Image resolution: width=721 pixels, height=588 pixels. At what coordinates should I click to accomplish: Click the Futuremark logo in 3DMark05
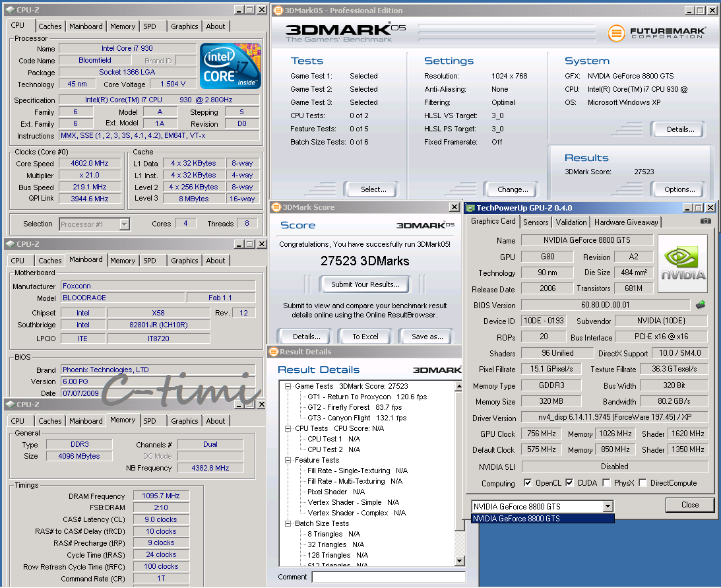656,33
